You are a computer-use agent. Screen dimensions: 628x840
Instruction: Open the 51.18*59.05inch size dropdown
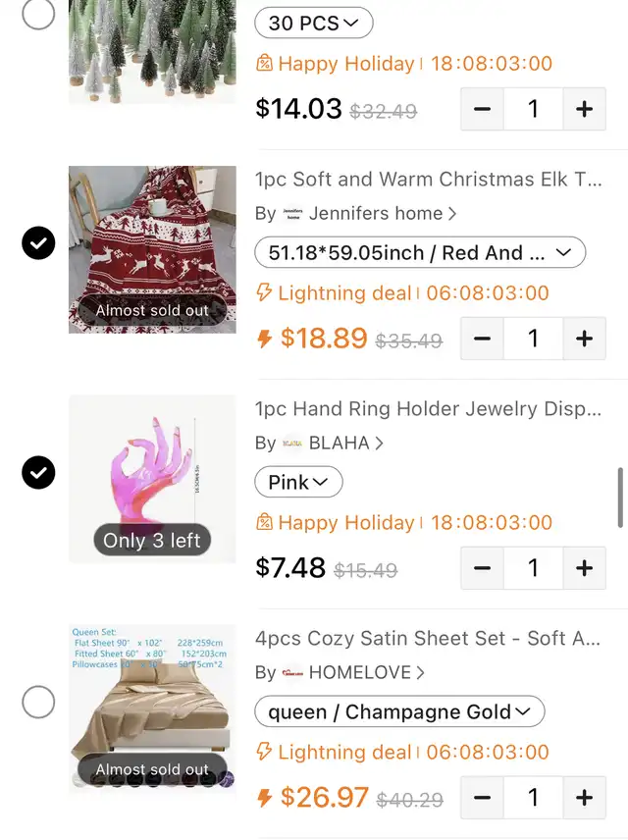pyautogui.click(x=420, y=252)
